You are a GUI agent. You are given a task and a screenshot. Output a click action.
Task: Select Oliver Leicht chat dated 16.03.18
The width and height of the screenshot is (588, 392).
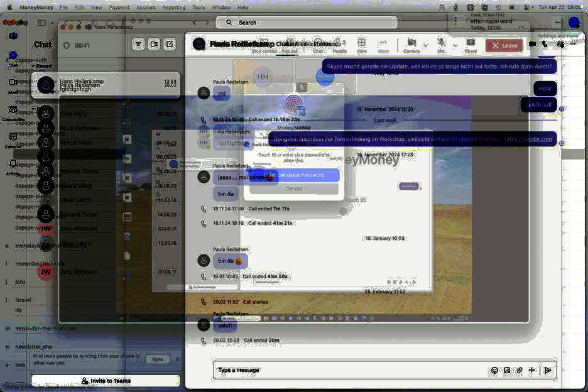click(x=106, y=200)
